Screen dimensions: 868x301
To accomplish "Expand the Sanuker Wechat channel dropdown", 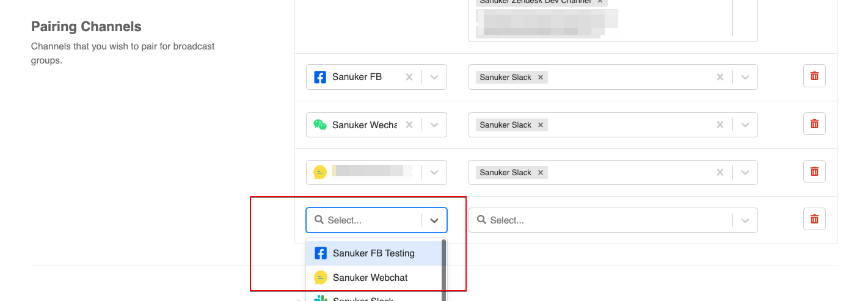I will 434,125.
